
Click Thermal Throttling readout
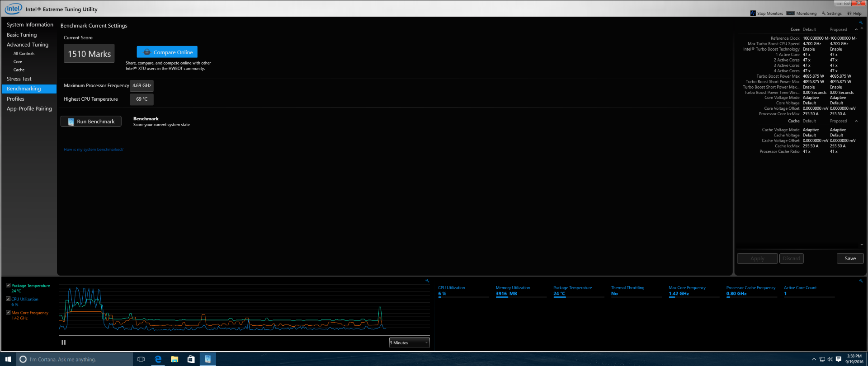pyautogui.click(x=637, y=291)
